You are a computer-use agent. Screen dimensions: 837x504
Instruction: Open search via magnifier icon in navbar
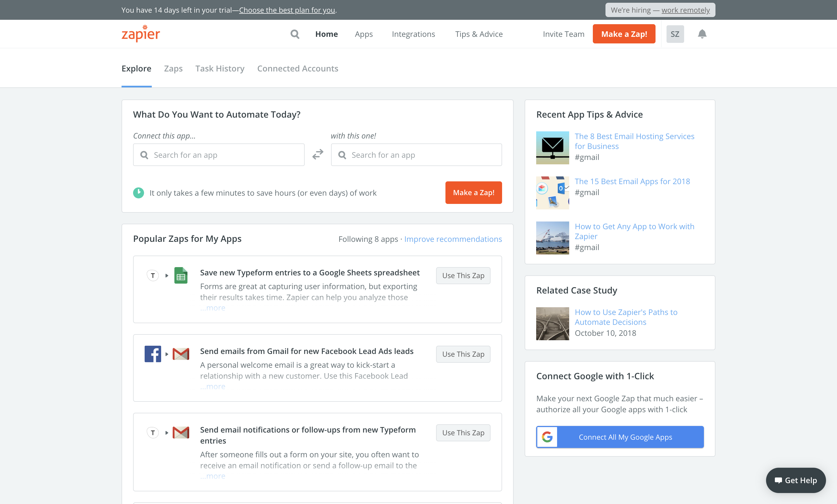click(294, 34)
